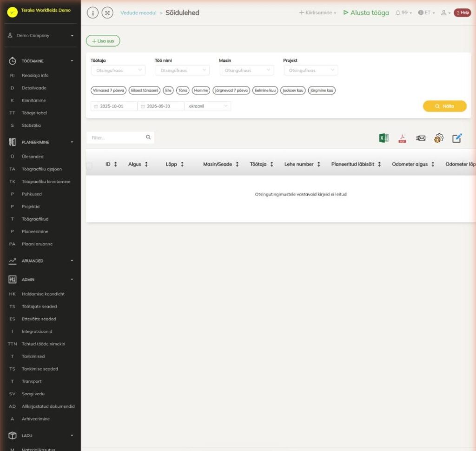Click the edit pencil icon
This screenshot has height=451, width=476.
(457, 138)
